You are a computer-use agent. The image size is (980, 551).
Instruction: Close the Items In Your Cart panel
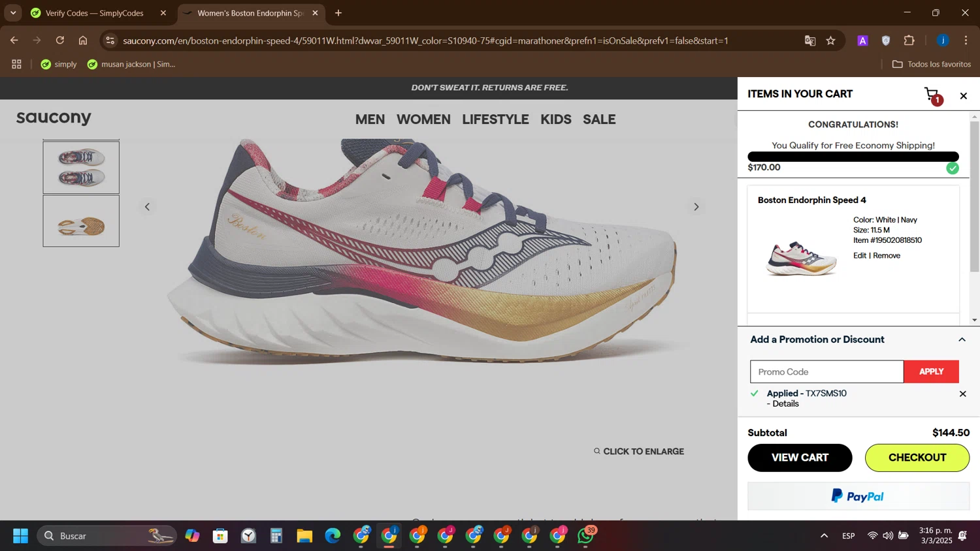(963, 96)
